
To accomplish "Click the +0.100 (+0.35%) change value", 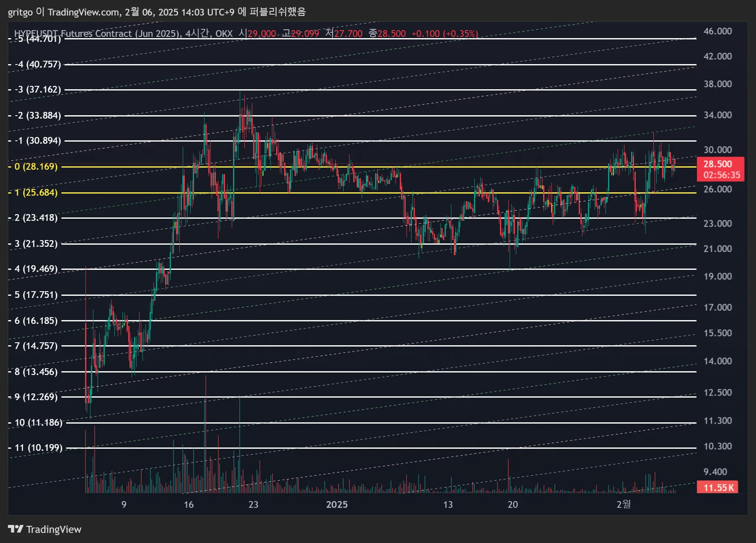I will point(445,34).
